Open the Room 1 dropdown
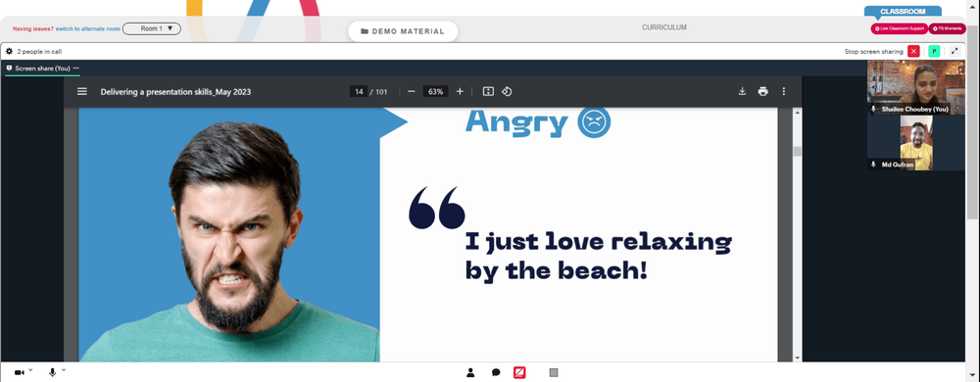 pyautogui.click(x=152, y=28)
